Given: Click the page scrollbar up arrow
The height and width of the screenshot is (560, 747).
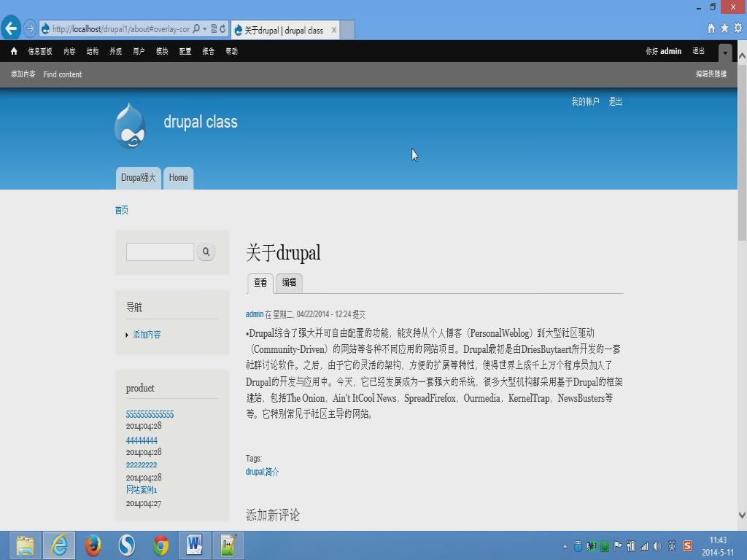Looking at the screenshot, I should (742, 55).
